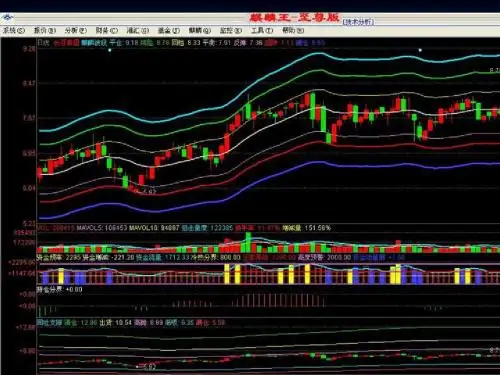
Task: Click the 5.97 low price marker on chart
Action: [x=149, y=191]
